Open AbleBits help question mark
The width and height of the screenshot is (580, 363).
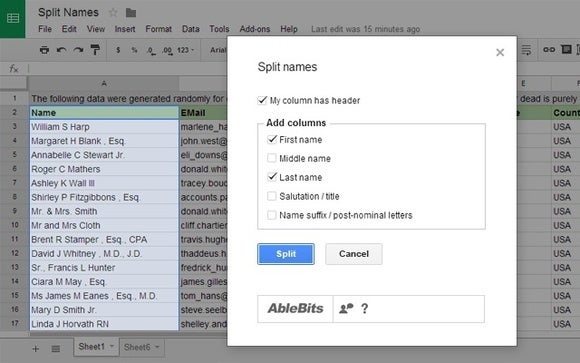[364, 308]
